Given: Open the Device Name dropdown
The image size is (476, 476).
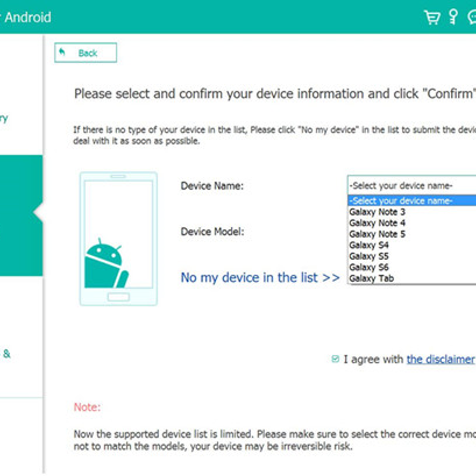Looking at the screenshot, I should tap(412, 186).
